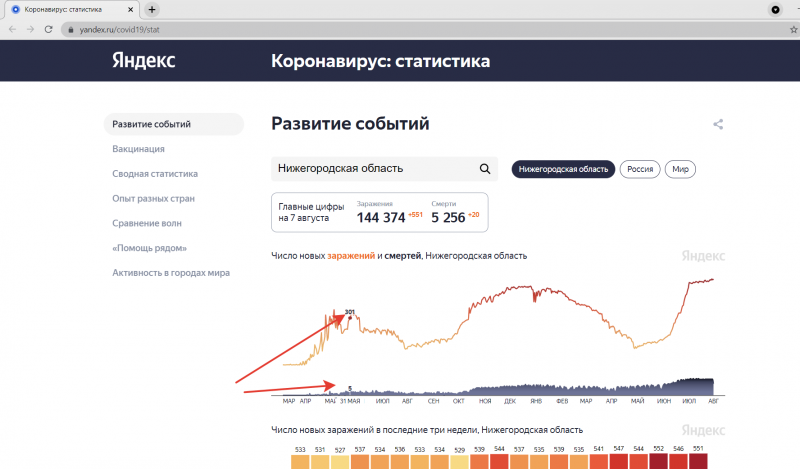Click heatmap cell labeled 529
The width and height of the screenshot is (800, 469).
[460, 462]
